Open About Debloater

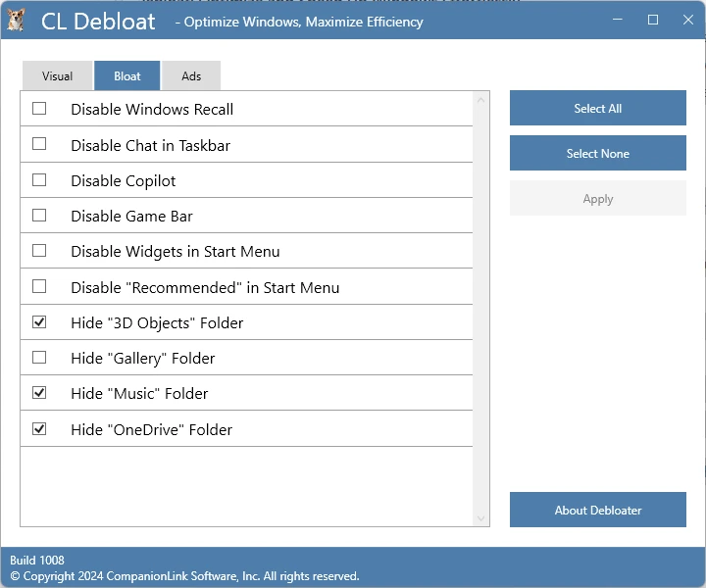pos(597,510)
